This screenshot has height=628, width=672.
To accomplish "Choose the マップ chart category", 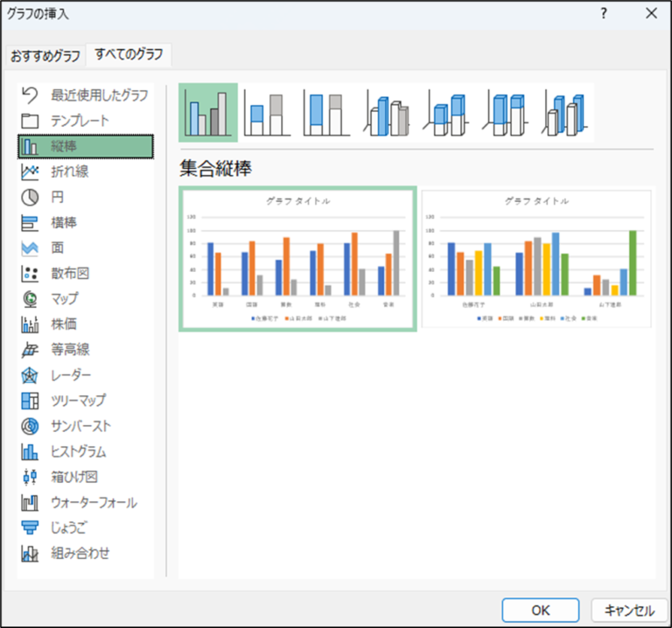I will point(86,299).
